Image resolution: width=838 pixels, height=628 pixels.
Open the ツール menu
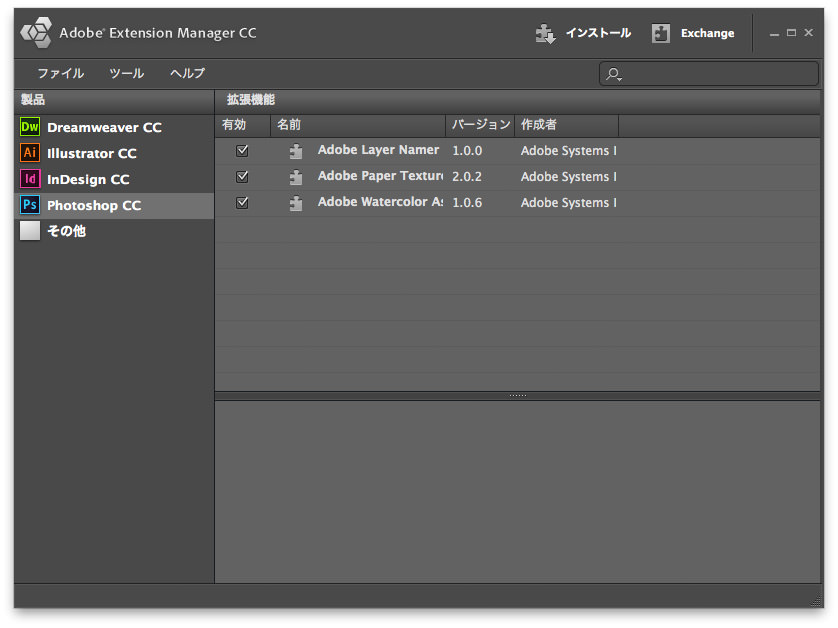[x=127, y=73]
